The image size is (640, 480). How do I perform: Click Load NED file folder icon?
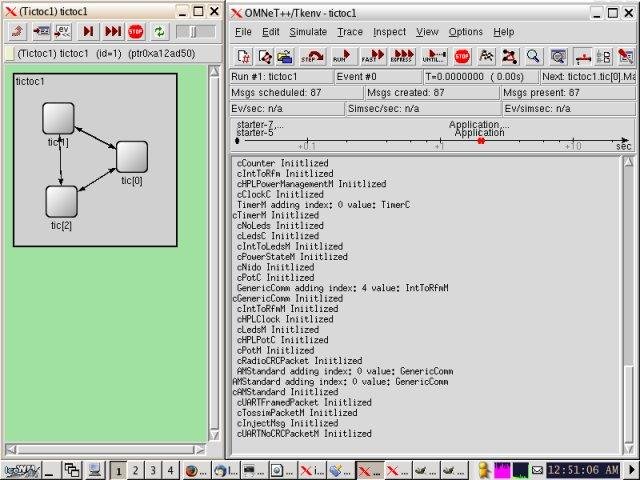285,56
